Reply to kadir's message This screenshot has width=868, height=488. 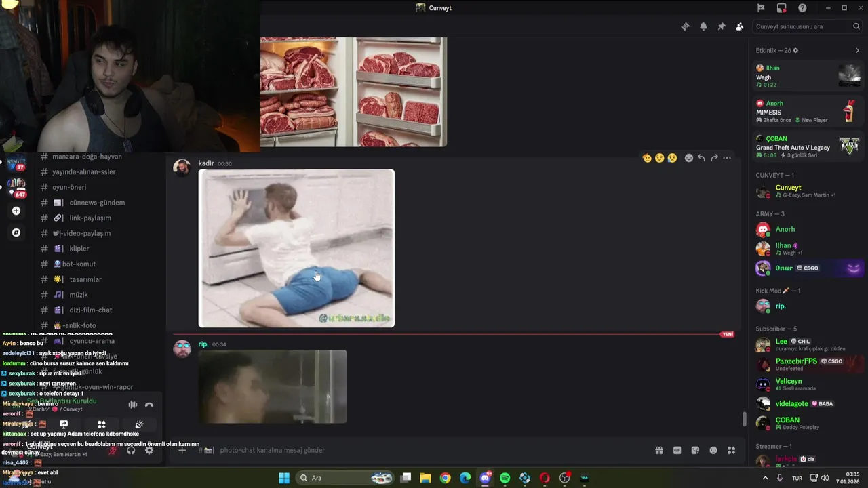pyautogui.click(x=701, y=158)
